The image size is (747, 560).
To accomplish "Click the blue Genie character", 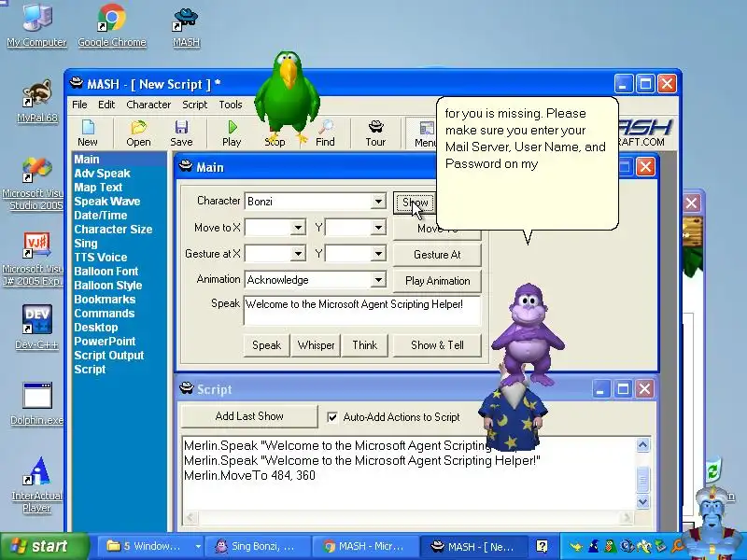I will (x=714, y=522).
